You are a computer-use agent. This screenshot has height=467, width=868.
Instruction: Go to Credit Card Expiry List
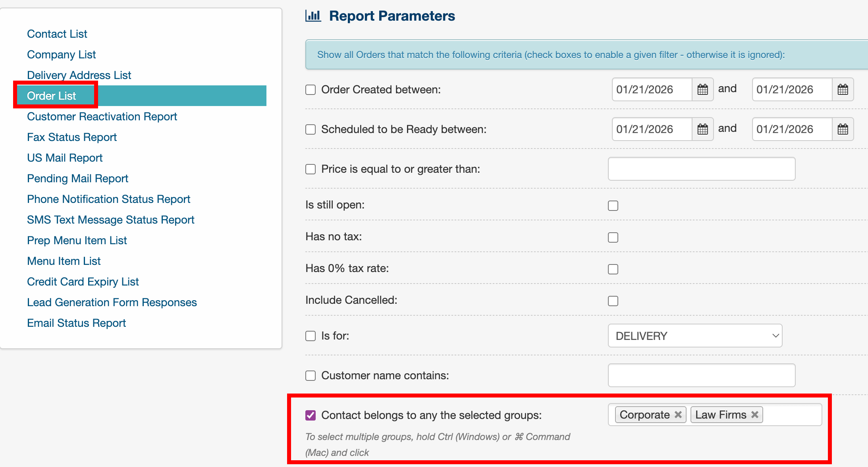coord(83,282)
